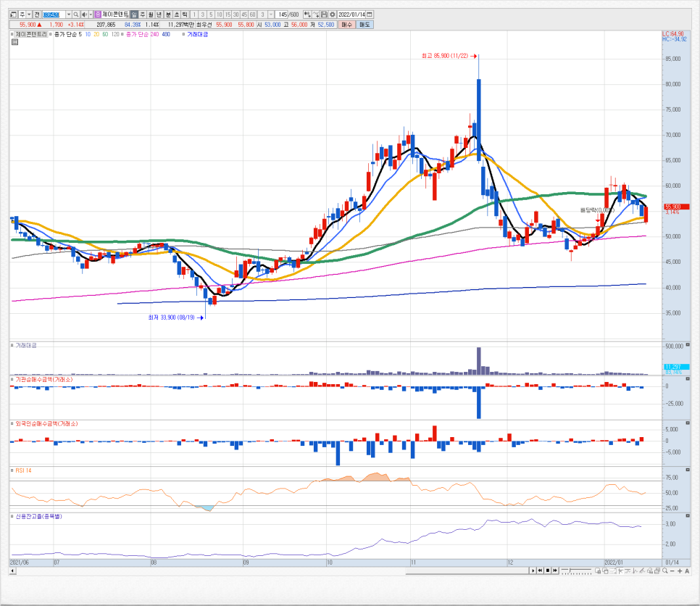
Task: Click rewind double-arrow playback button
Action: [x=540, y=570]
